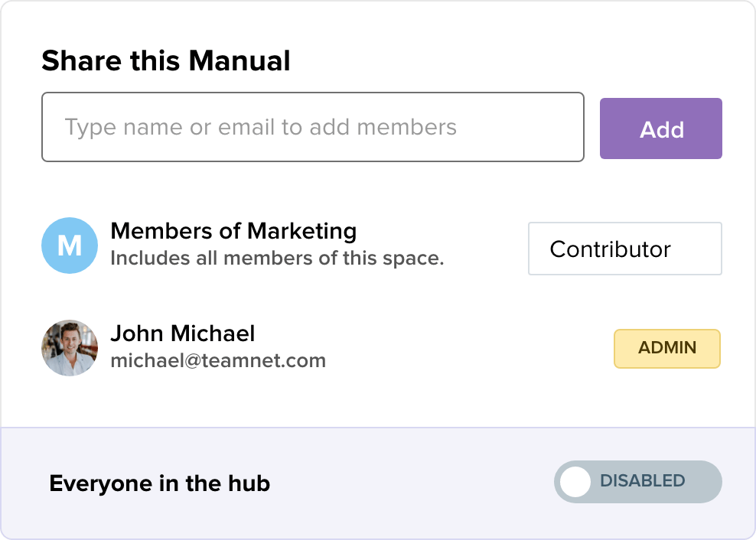Click the word "Marketing" in group name

[x=301, y=231]
